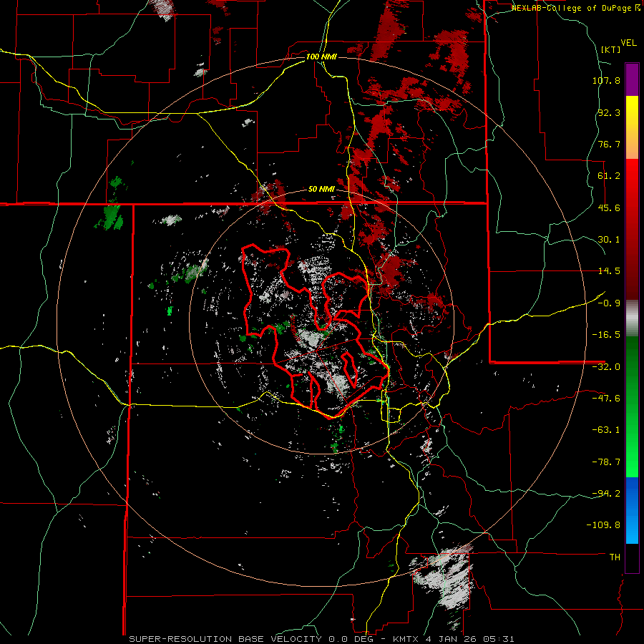The image size is (644, 644).
Task: Click the blue segment of the color bar
Action: 632,510
